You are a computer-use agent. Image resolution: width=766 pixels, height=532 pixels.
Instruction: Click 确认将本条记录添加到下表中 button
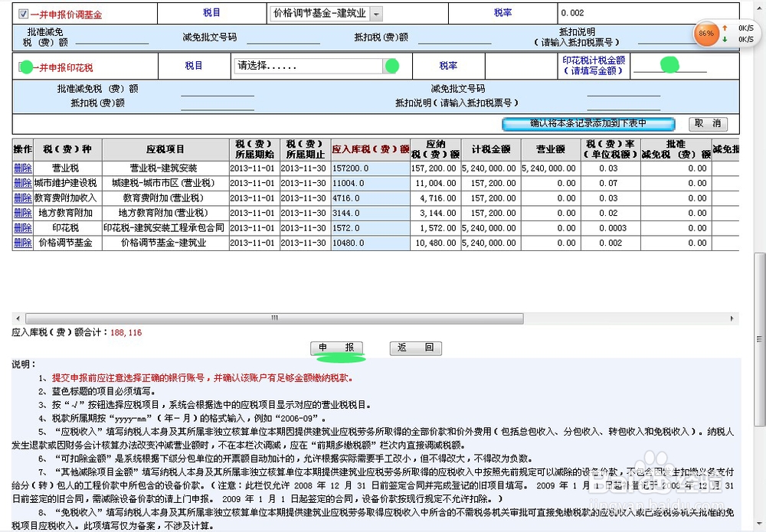pos(588,124)
